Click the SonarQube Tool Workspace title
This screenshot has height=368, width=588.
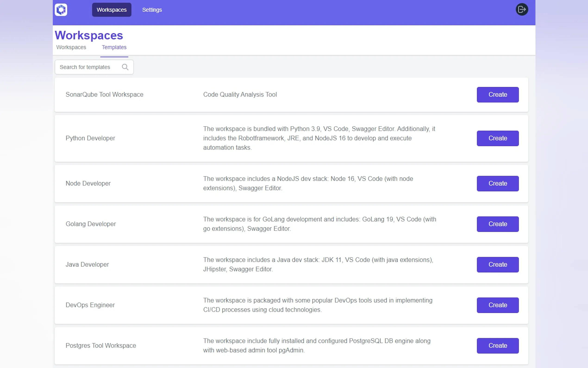point(104,95)
